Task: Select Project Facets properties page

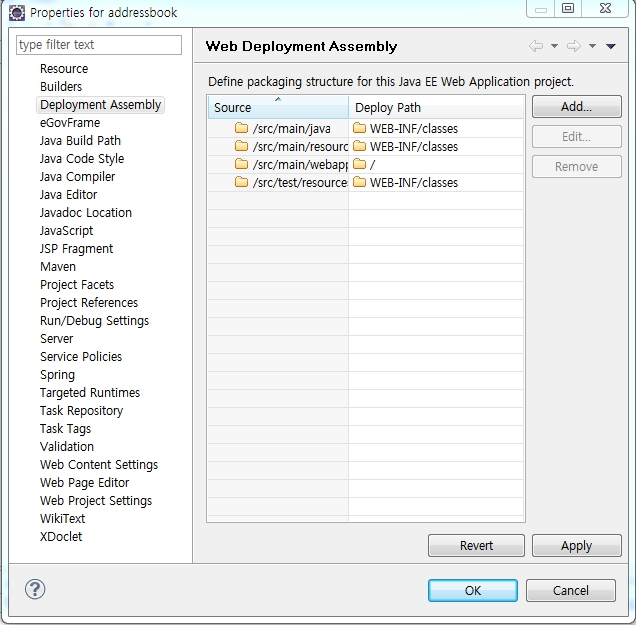Action: tap(77, 285)
